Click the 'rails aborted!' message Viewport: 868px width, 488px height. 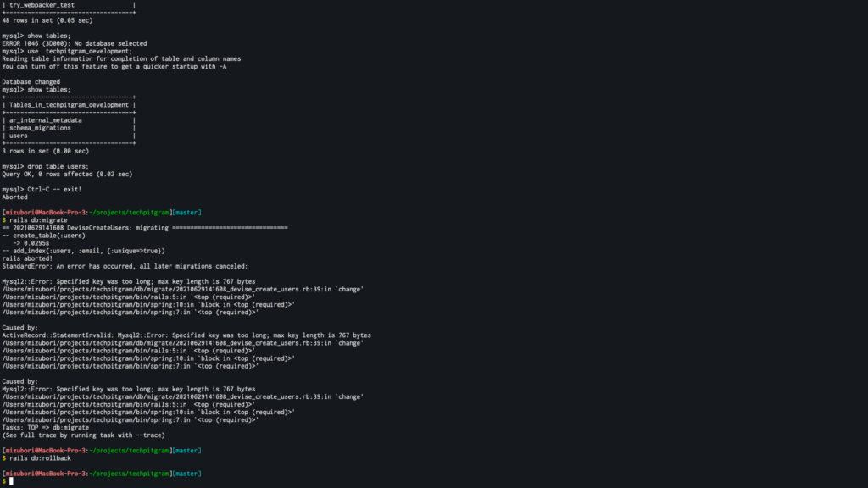pos(27,258)
